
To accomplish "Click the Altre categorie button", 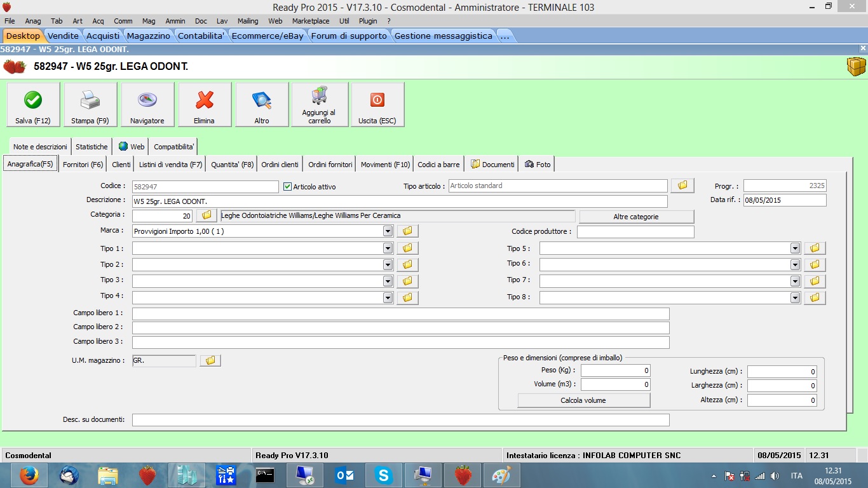I will (x=636, y=217).
